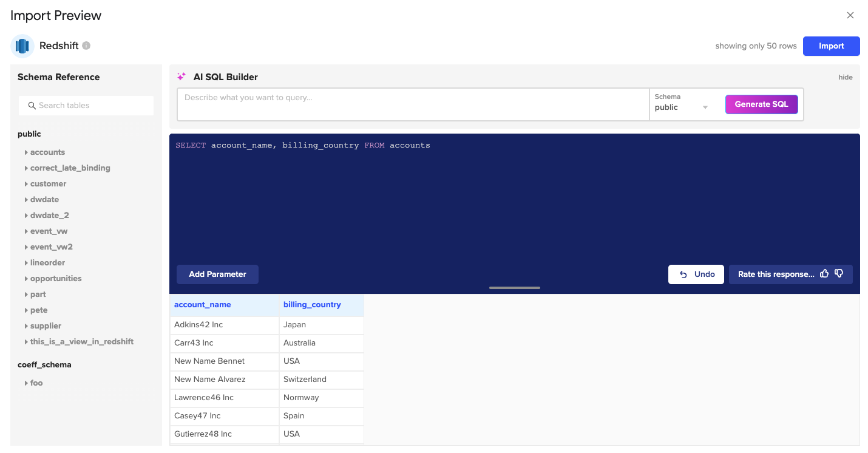This screenshot has width=868, height=453.
Task: Select the Adkins42 Inc cell
Action: (225, 325)
